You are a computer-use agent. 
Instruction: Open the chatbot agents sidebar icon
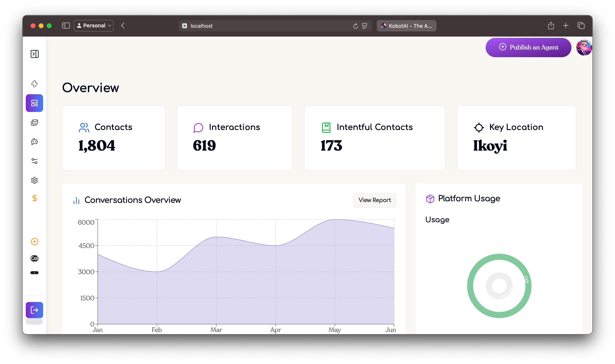(x=34, y=142)
